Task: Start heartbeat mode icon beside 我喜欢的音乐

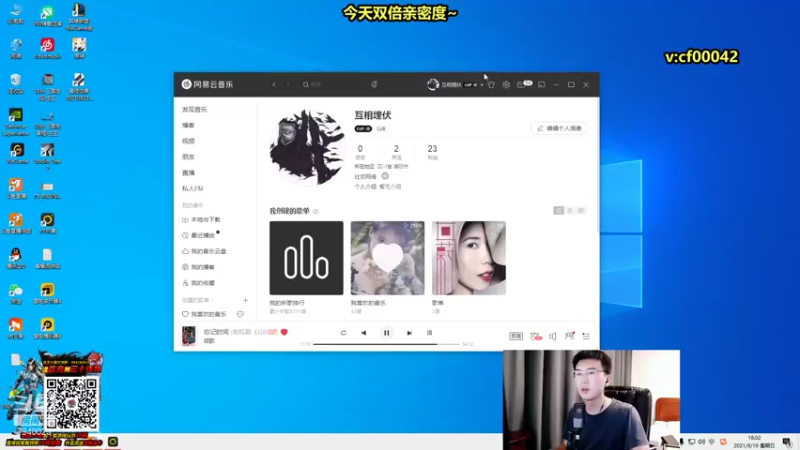Action: point(240,314)
